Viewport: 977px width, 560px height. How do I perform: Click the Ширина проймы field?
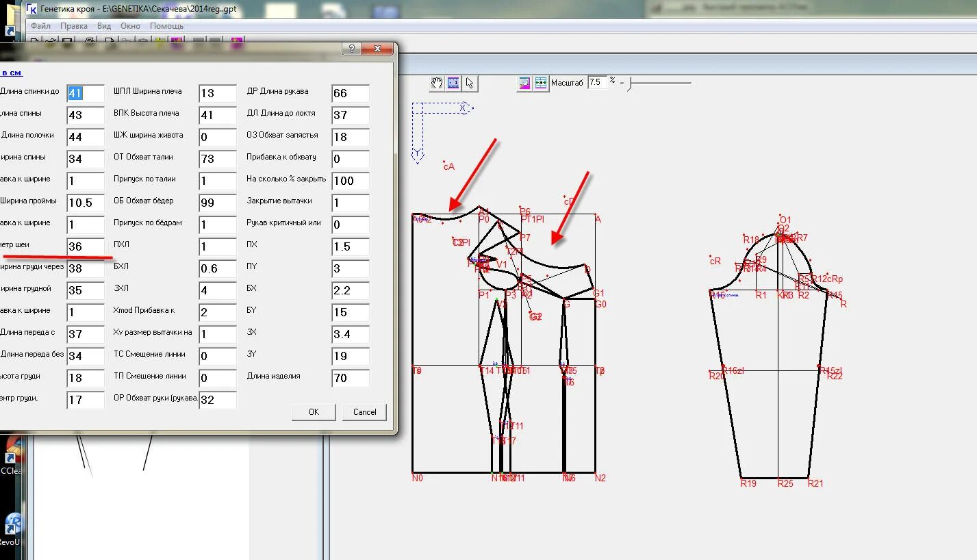click(86, 203)
